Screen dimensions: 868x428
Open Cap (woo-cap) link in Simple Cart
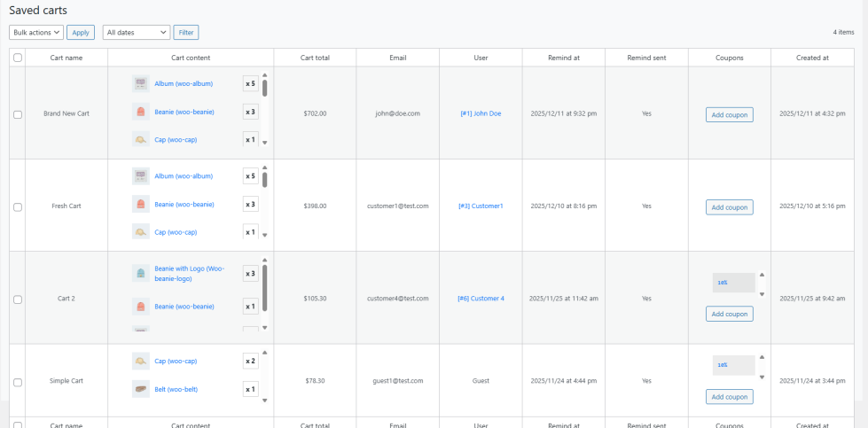tap(176, 361)
